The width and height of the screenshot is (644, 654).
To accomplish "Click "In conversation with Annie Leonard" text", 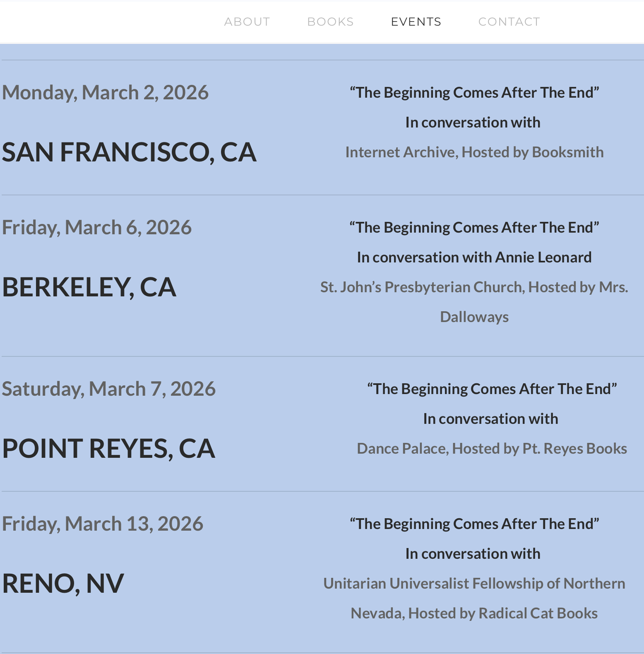I will 474,257.
